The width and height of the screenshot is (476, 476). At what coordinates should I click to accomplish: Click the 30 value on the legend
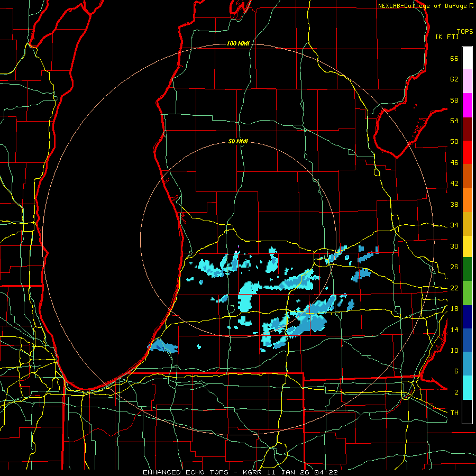click(x=454, y=246)
